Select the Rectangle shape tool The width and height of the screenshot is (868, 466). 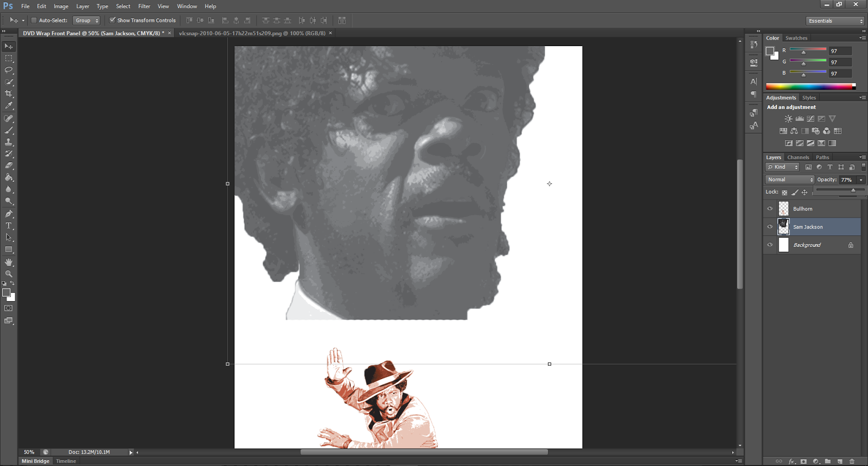pos(9,250)
